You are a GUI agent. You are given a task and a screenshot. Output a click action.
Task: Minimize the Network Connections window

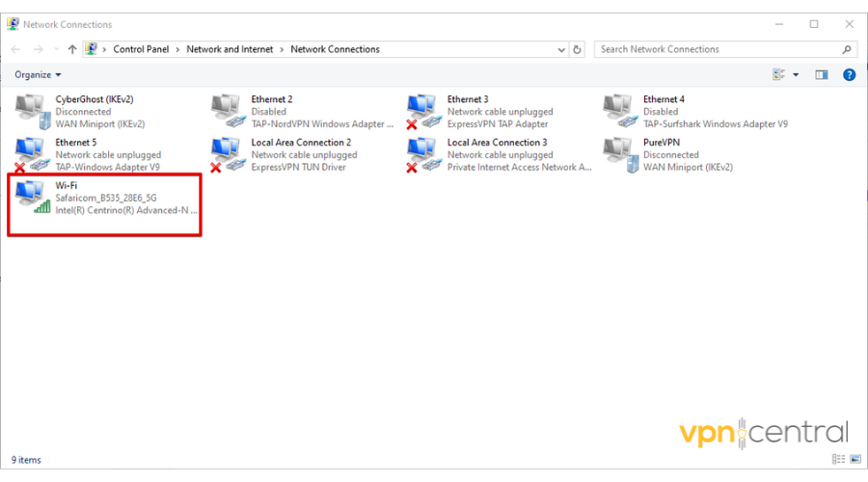coord(779,24)
